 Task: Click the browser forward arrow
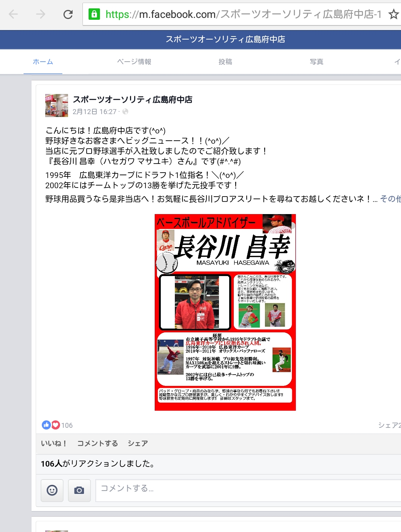pyautogui.click(x=41, y=14)
